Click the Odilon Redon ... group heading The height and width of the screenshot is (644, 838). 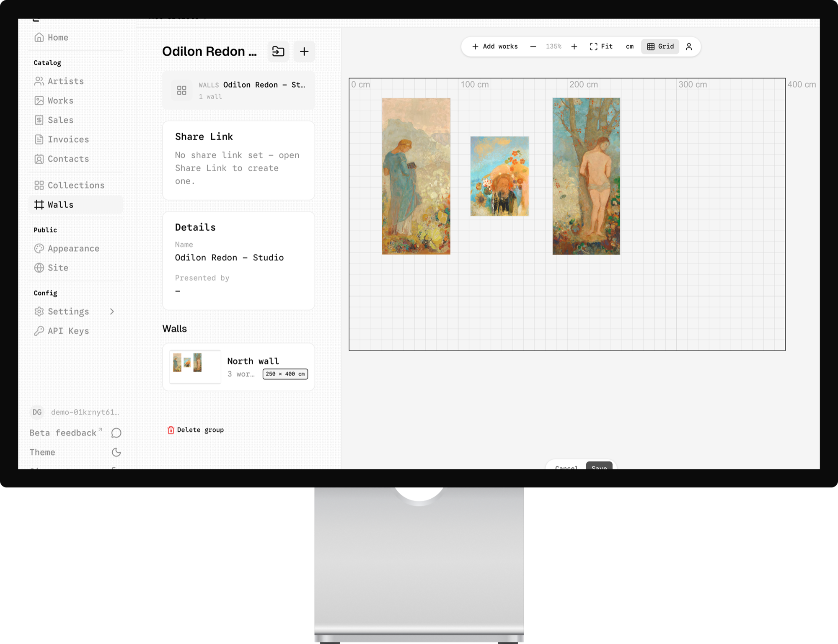pos(209,52)
